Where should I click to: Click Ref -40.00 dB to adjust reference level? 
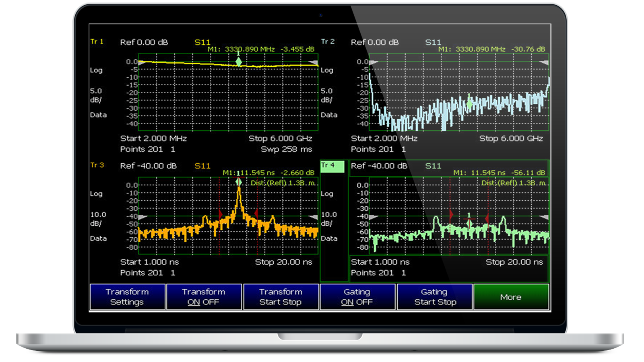(x=149, y=165)
